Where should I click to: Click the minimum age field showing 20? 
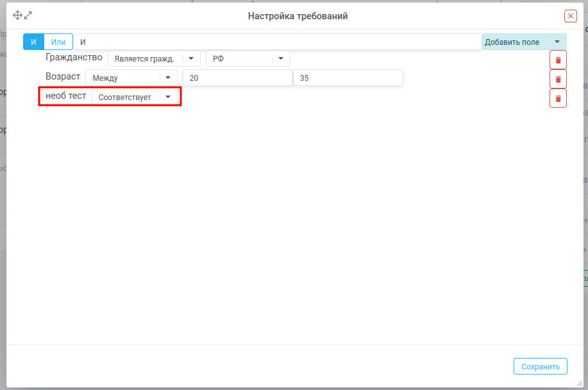pyautogui.click(x=237, y=78)
